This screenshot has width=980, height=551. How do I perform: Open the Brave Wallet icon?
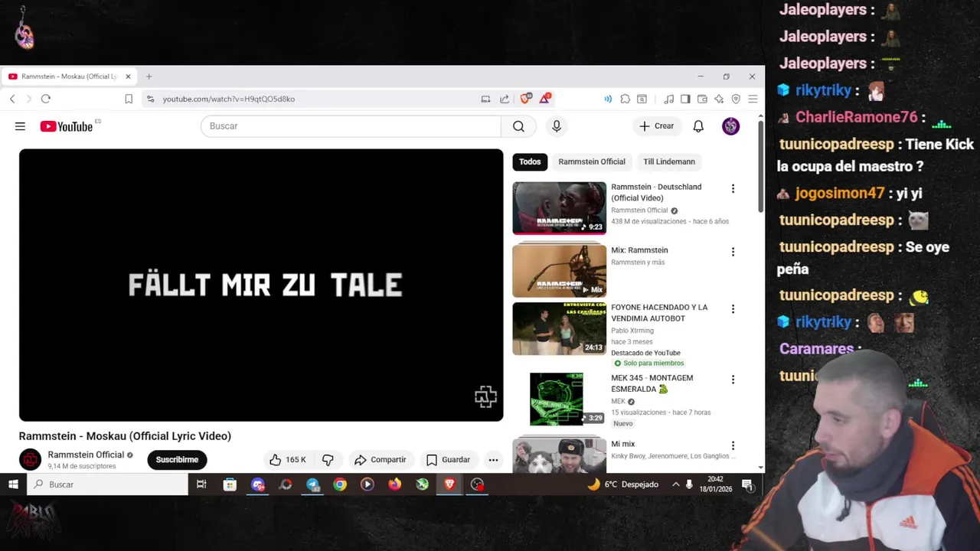coord(702,99)
